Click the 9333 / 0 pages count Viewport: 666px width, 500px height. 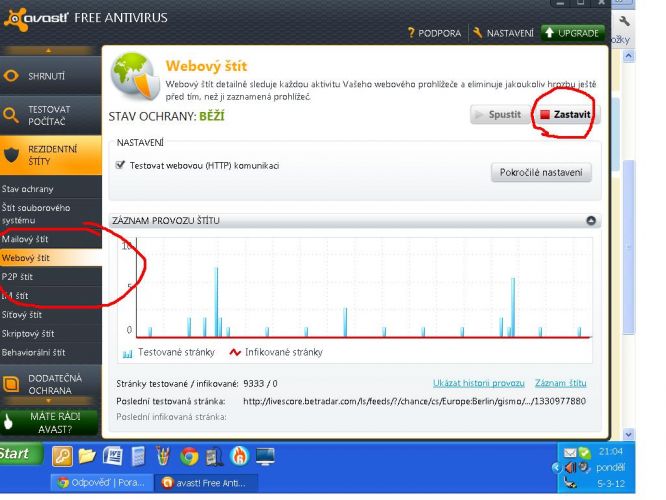[x=260, y=384]
